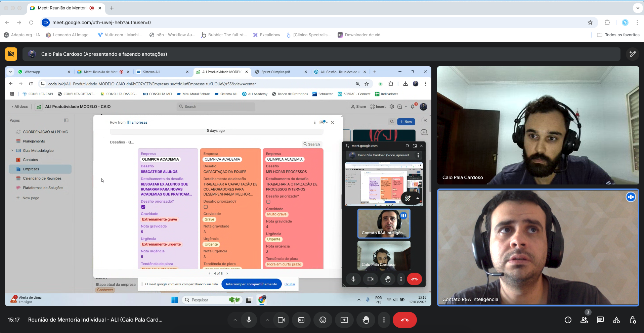Open Meet more options menu
The width and height of the screenshot is (644, 333).
coord(384,320)
